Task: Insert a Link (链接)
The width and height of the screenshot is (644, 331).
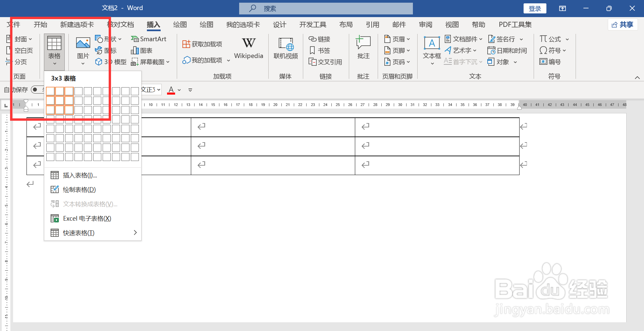Action: point(319,39)
